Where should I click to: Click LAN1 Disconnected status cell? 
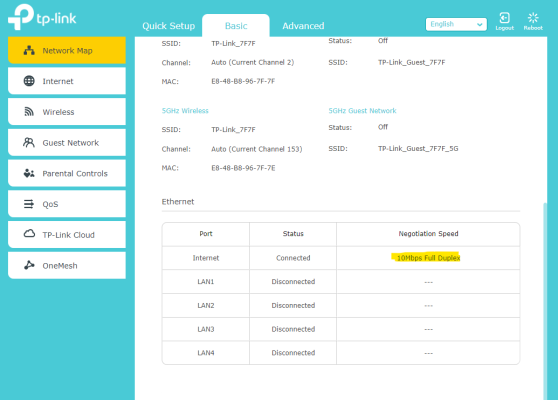(x=293, y=281)
